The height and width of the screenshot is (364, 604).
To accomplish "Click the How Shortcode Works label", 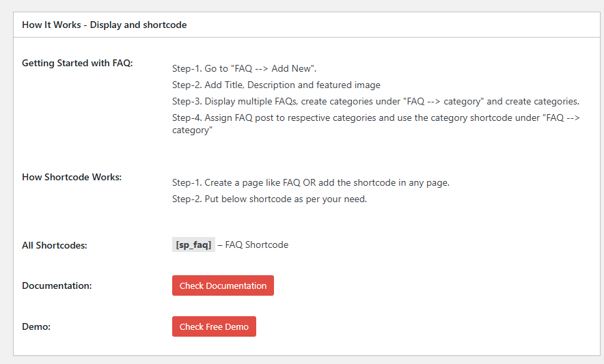I will (x=72, y=177).
